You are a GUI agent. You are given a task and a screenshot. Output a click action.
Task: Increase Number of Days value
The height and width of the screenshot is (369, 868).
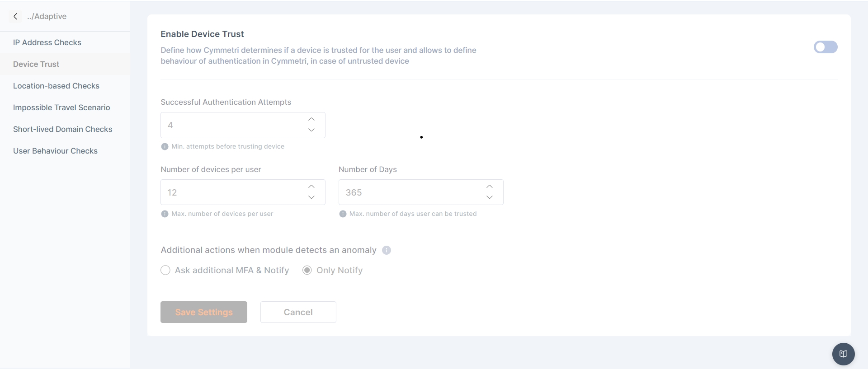click(490, 187)
